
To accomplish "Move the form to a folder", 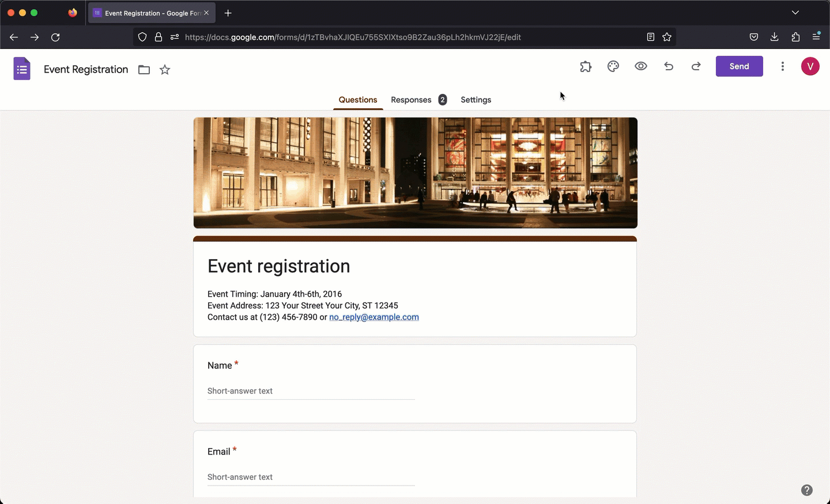I will coord(144,70).
